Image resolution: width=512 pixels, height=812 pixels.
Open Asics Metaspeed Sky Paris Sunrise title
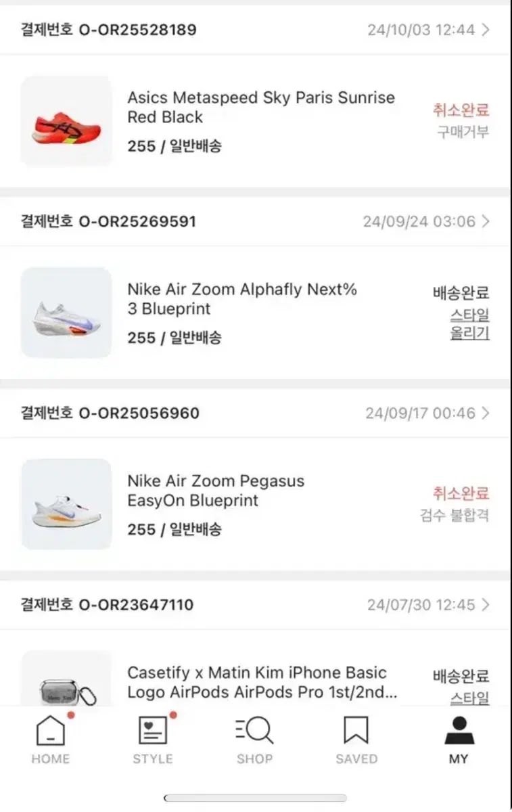(x=260, y=107)
